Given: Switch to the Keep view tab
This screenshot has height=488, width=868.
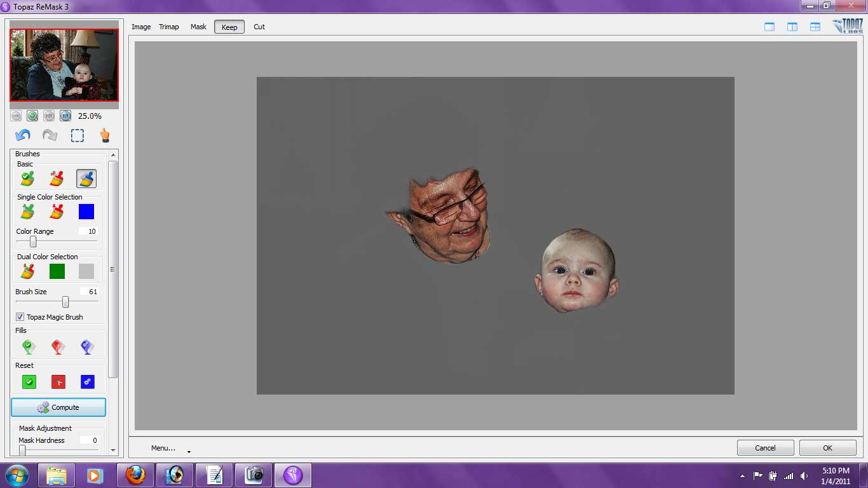Looking at the screenshot, I should 229,27.
